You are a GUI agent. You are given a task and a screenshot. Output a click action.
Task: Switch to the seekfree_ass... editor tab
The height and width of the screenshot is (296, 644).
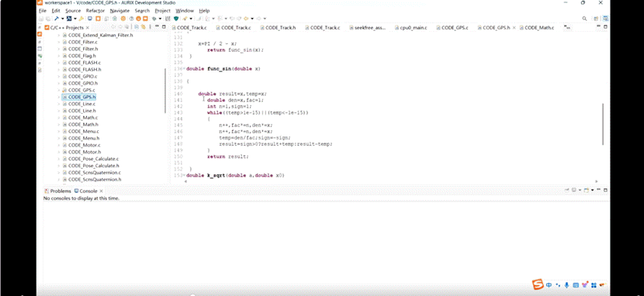coord(367,28)
